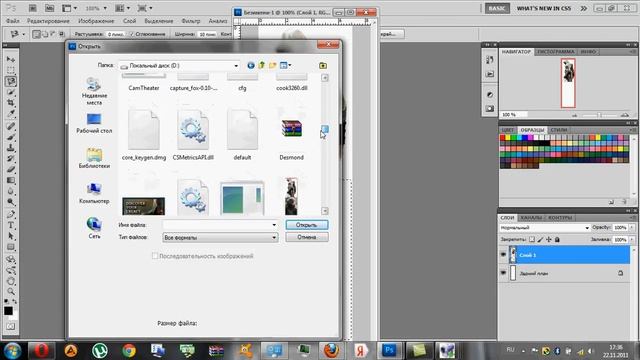Open the layer Заливка slider arrow

click(632, 240)
